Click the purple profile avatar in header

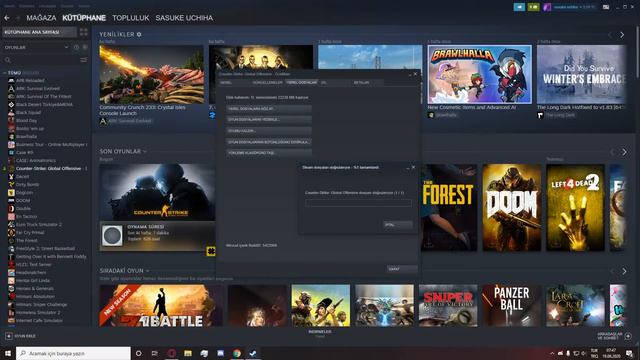pos(547,7)
